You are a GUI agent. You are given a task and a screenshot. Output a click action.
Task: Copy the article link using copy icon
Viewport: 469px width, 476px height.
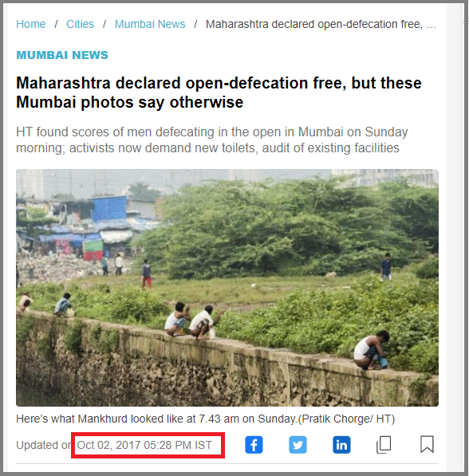(384, 445)
